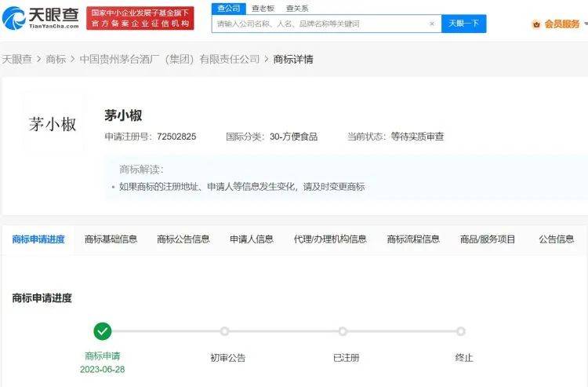Open the red 官方备案企业征信机构 banner
The width and height of the screenshot is (588, 387).
(x=140, y=18)
